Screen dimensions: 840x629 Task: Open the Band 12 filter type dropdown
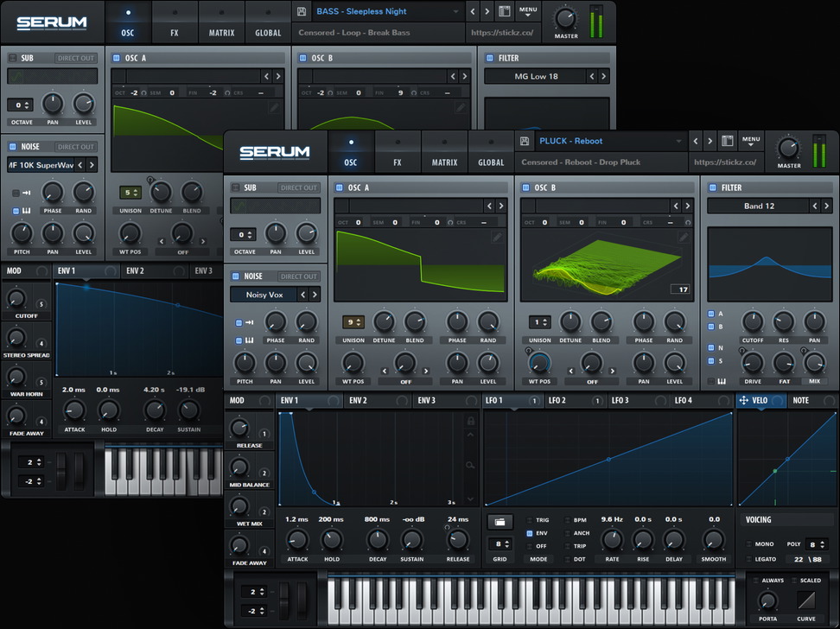(759, 206)
